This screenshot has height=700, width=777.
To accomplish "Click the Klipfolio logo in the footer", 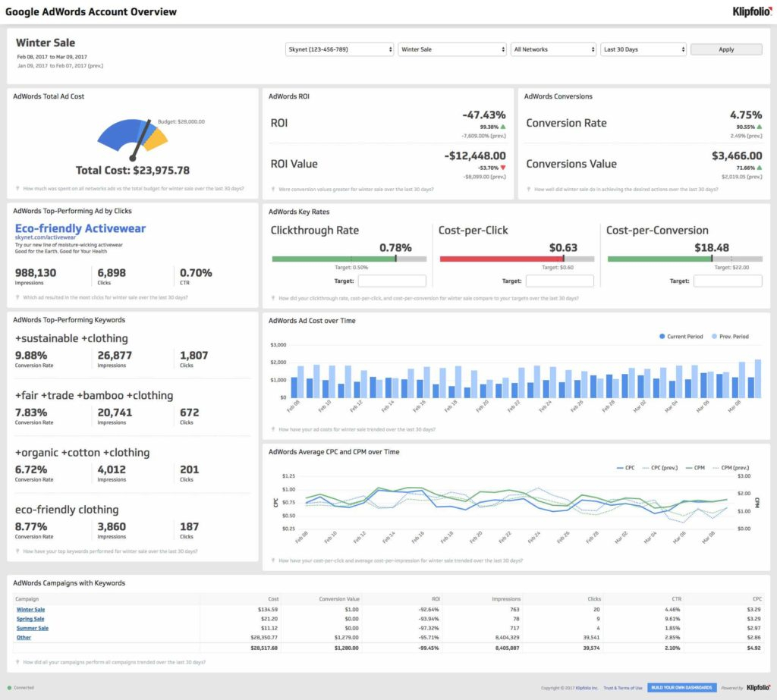I will tap(758, 688).
